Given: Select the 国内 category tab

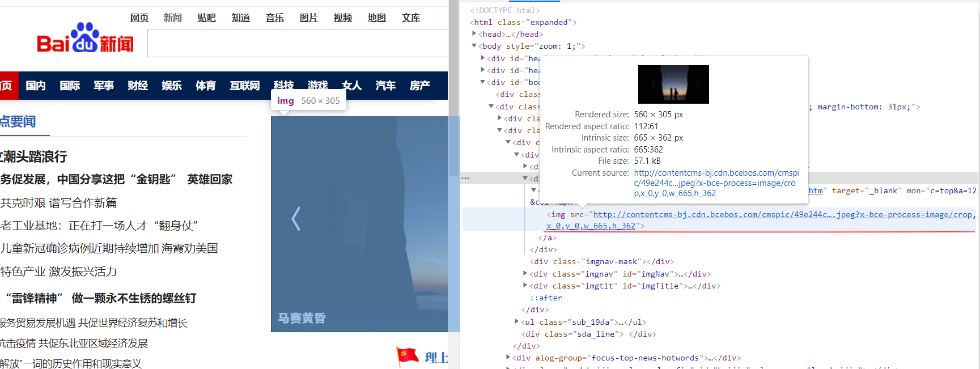Looking at the screenshot, I should [36, 86].
